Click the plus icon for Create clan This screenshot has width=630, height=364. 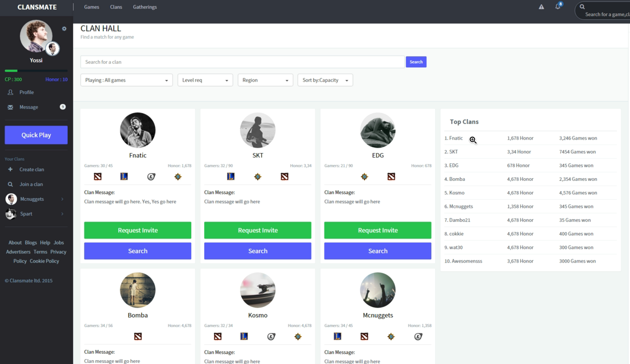(x=10, y=170)
